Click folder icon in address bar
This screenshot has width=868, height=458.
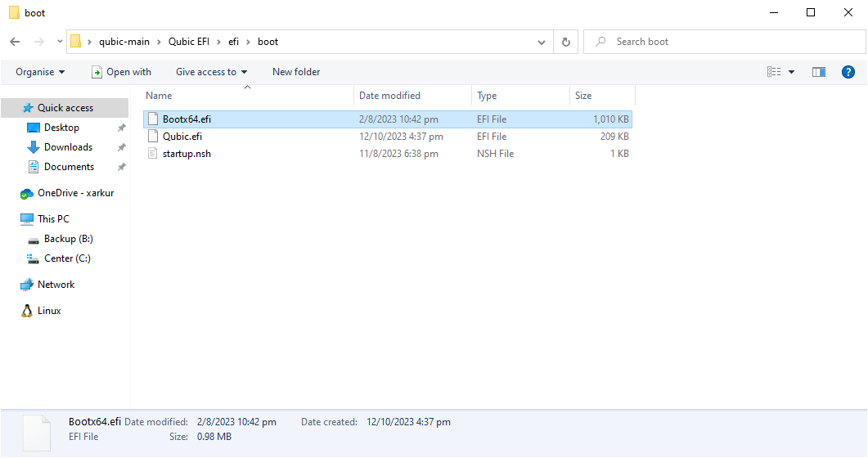(x=76, y=42)
